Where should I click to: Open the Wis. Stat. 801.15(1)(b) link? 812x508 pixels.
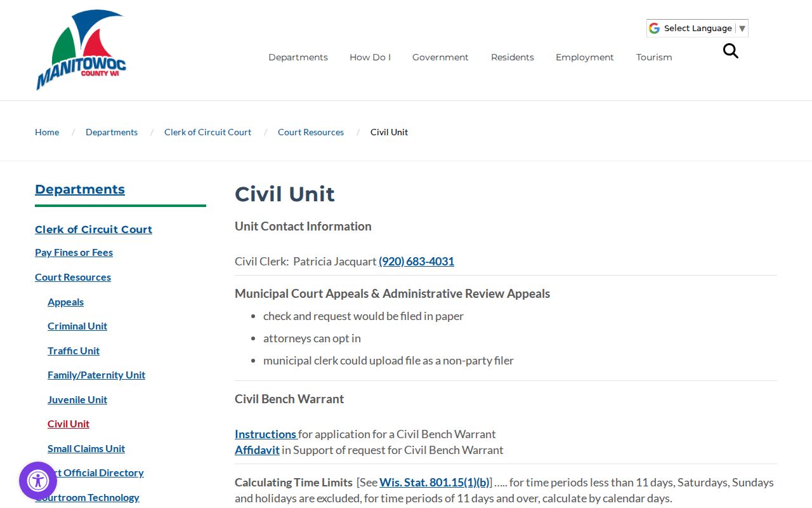click(x=435, y=483)
